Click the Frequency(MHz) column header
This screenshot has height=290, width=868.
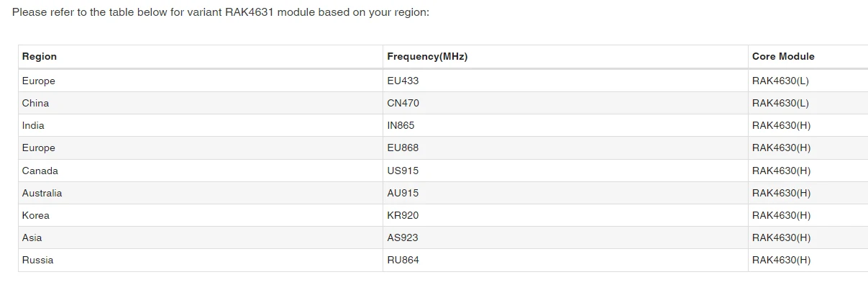427,57
